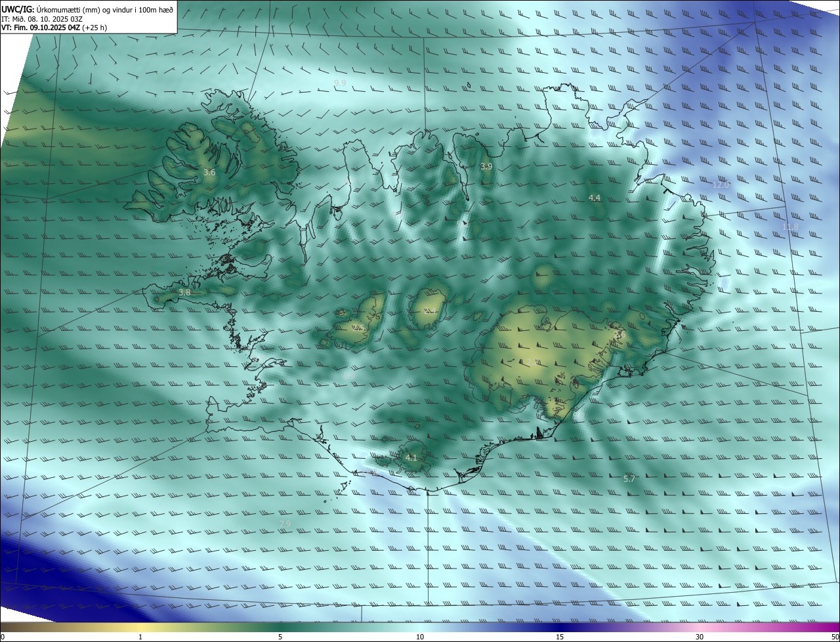Click the 30 tick on the scale
The width and height of the screenshot is (840, 642).
pos(700,637)
